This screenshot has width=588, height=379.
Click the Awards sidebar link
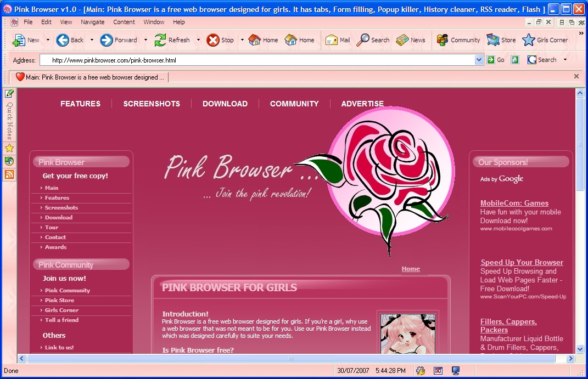pyautogui.click(x=55, y=247)
